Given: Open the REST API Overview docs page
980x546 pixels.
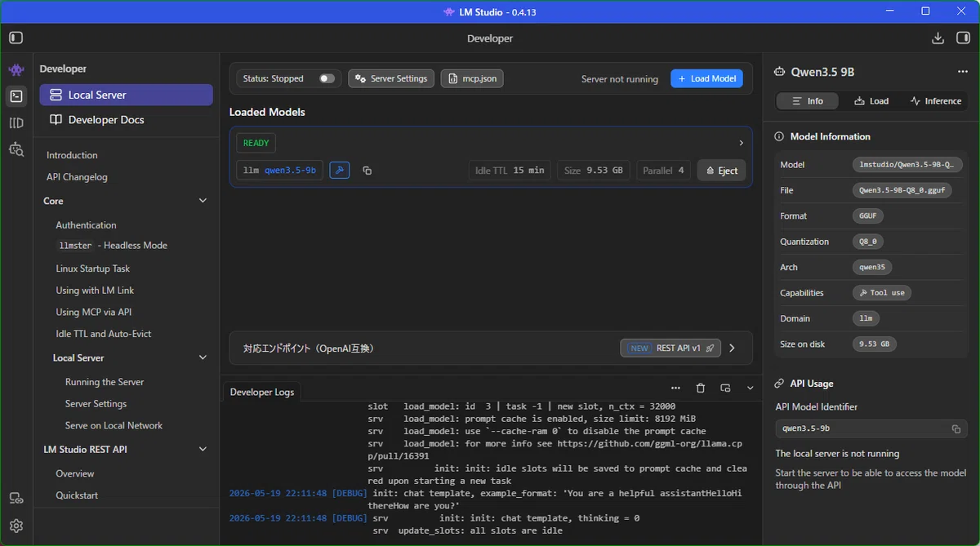Looking at the screenshot, I should [x=75, y=473].
